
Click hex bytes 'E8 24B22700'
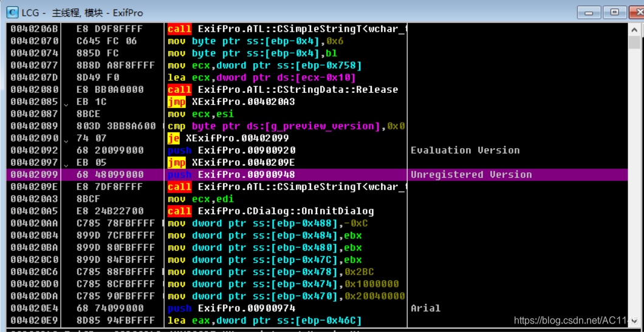(x=109, y=211)
